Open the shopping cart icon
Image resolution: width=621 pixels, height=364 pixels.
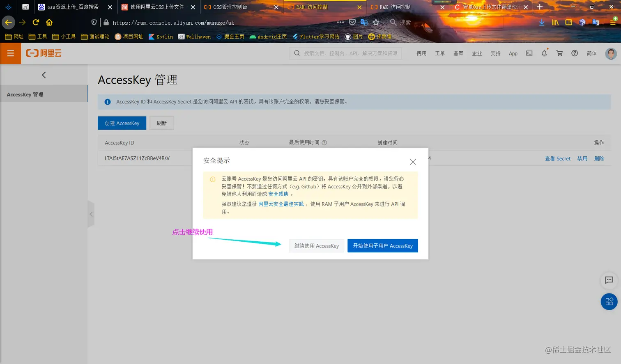coord(559,53)
